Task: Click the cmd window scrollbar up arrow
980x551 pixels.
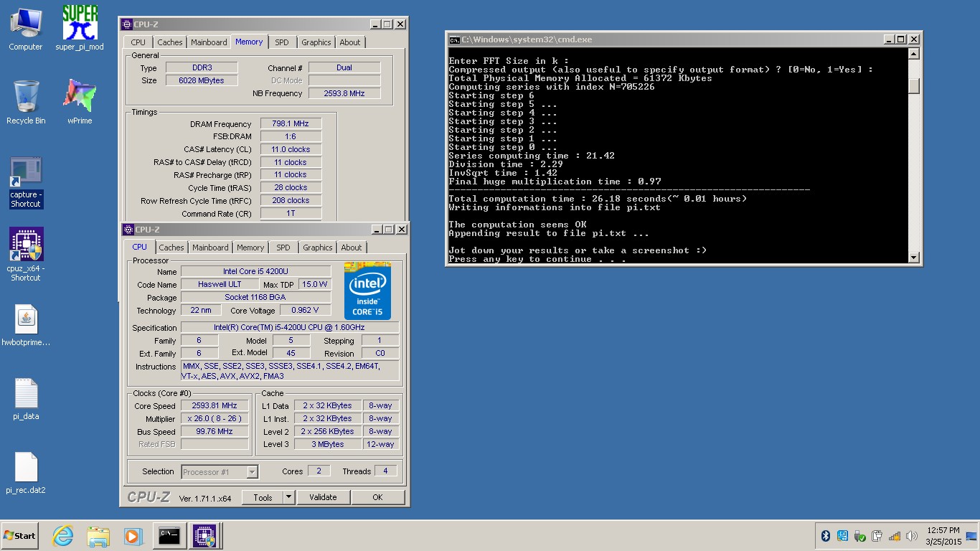Action: pyautogui.click(x=913, y=54)
